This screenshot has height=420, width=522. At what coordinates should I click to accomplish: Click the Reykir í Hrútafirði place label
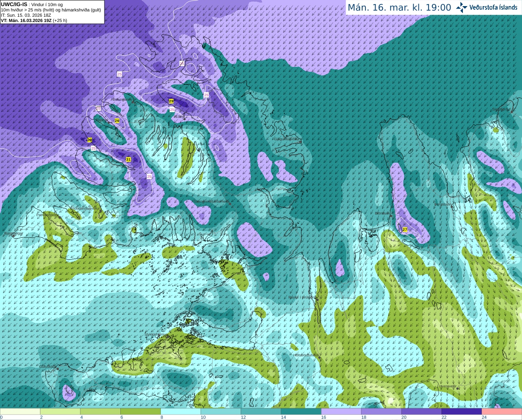302,297
